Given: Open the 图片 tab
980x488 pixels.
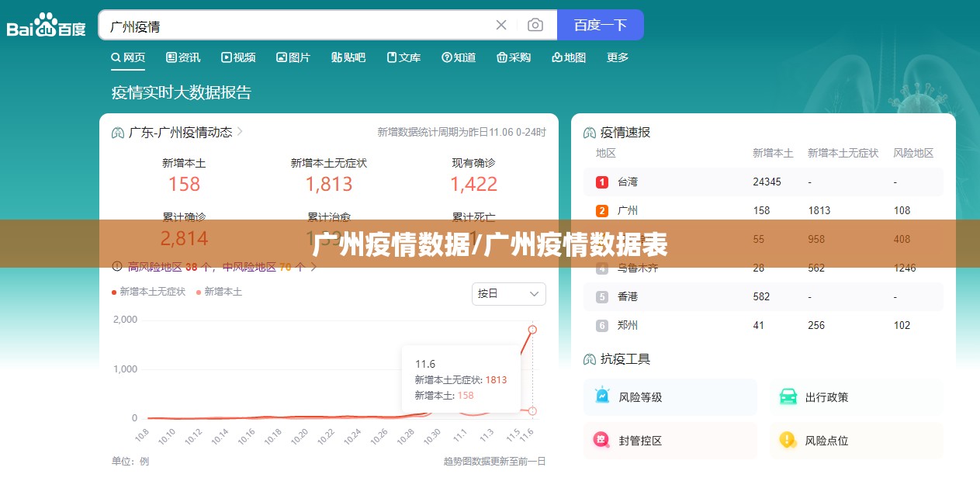Looking at the screenshot, I should 293,57.
